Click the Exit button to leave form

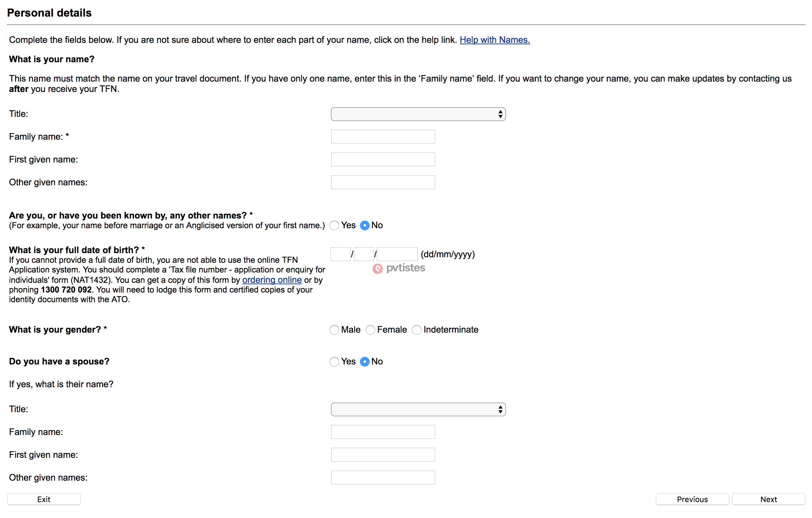44,499
